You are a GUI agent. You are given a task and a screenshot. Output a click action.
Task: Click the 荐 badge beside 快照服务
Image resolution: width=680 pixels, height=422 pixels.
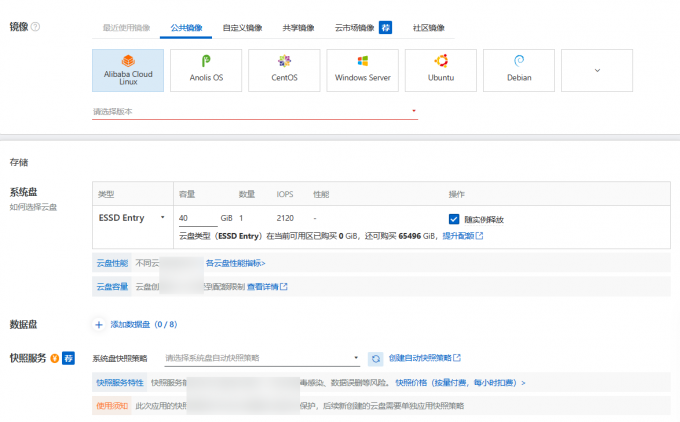tap(68, 358)
